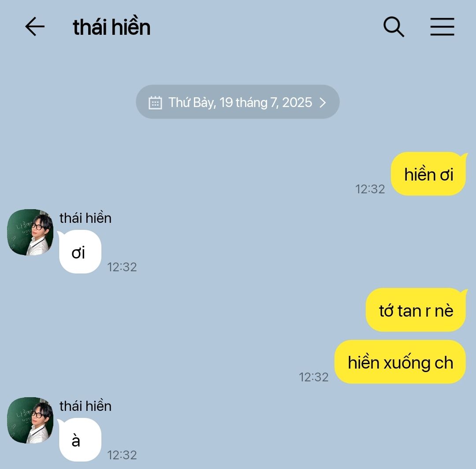Select the white "ơi" message bubble

[79, 252]
